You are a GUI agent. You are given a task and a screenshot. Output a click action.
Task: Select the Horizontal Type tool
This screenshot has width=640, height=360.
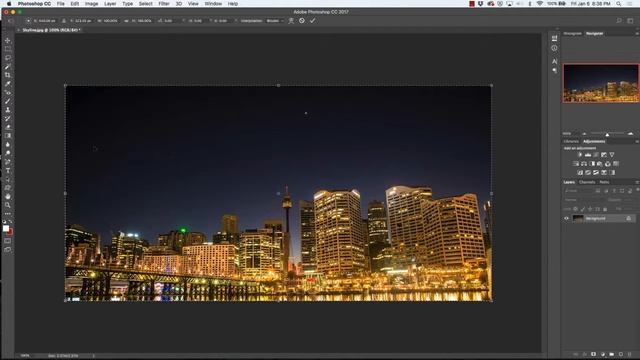click(8, 171)
